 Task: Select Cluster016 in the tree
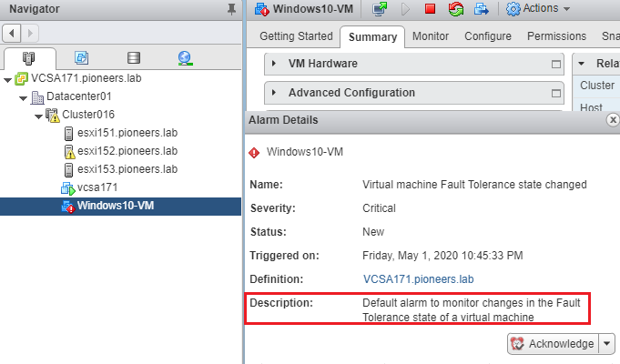pos(88,115)
